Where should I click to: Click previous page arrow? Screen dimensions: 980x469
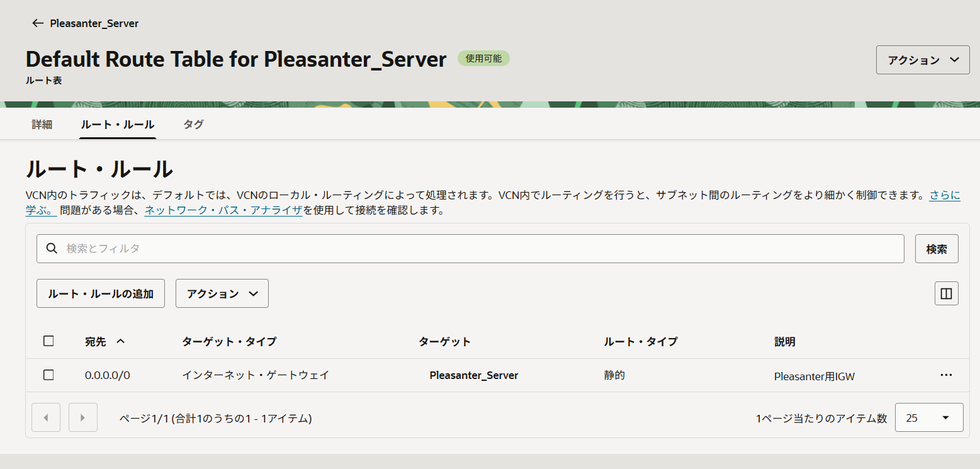[x=45, y=417]
